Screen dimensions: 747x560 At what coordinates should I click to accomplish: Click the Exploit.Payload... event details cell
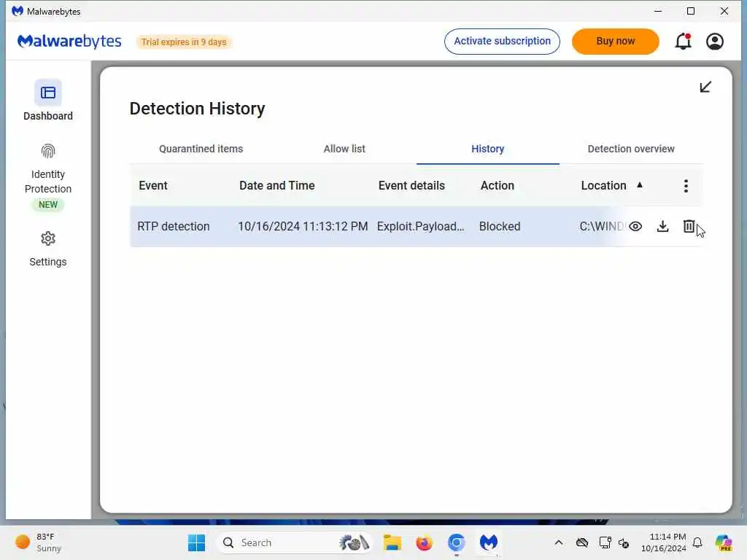[x=420, y=226]
